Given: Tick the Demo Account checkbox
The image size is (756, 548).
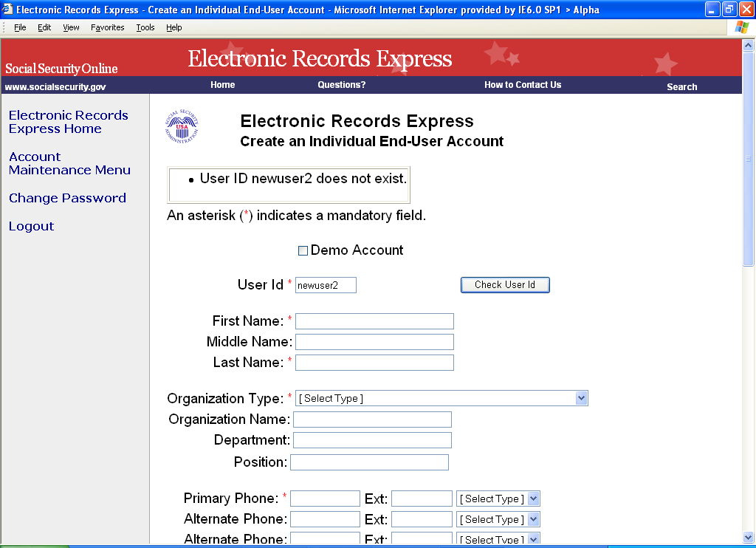Looking at the screenshot, I should 303,250.
